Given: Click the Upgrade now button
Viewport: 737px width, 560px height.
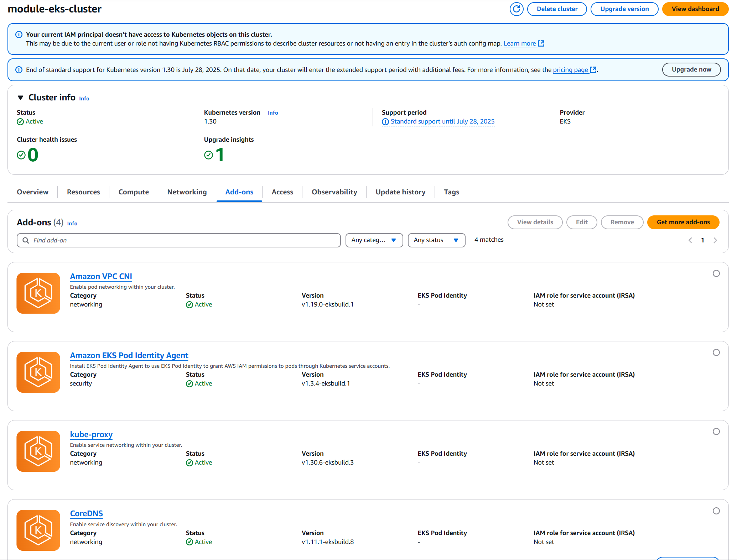Looking at the screenshot, I should [x=691, y=70].
